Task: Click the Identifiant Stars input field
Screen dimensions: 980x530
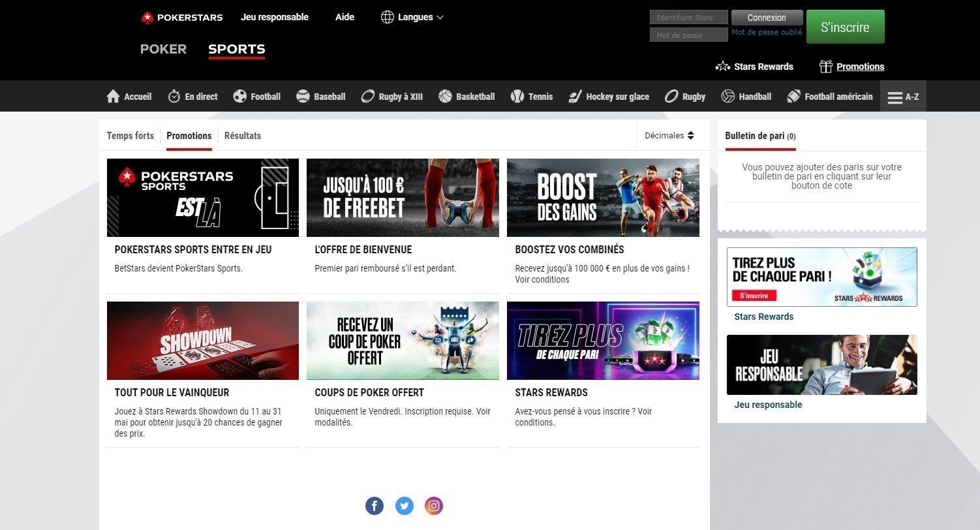Action: [x=688, y=18]
